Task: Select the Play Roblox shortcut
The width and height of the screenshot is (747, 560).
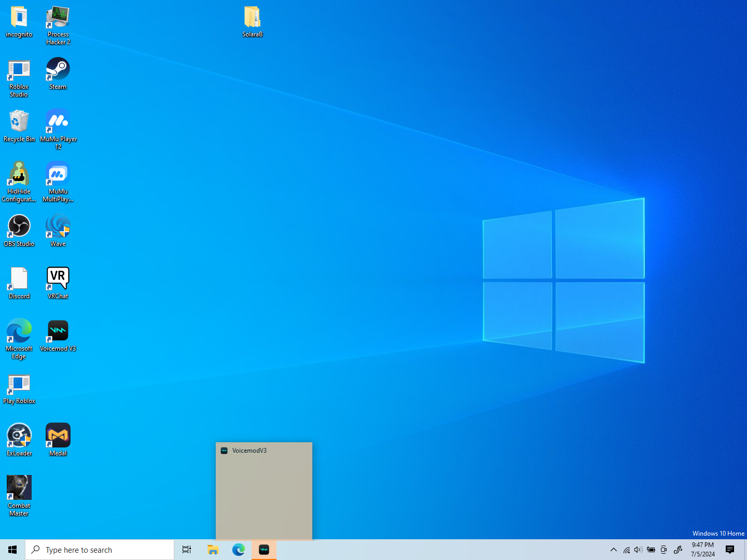Action: pos(19,388)
